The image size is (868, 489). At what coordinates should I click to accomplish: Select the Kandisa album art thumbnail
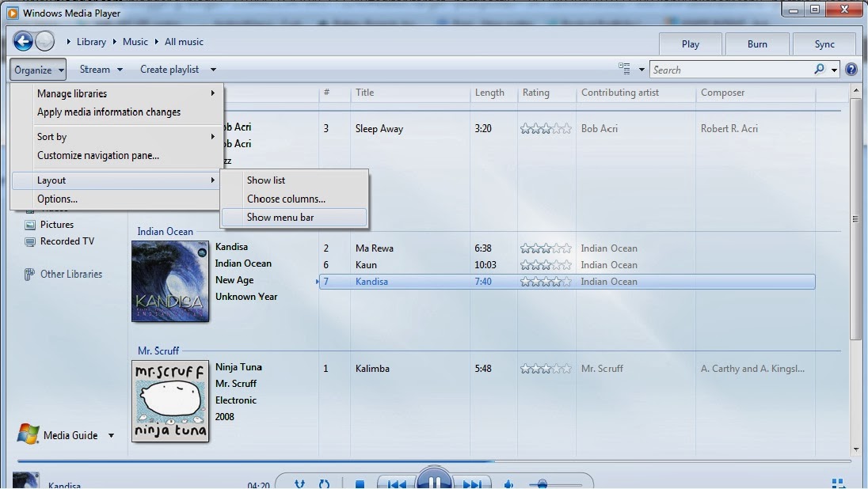(x=170, y=281)
